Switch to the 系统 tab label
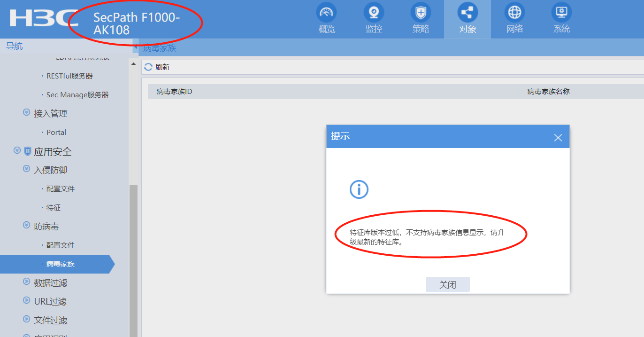This screenshot has width=644, height=337. (562, 29)
